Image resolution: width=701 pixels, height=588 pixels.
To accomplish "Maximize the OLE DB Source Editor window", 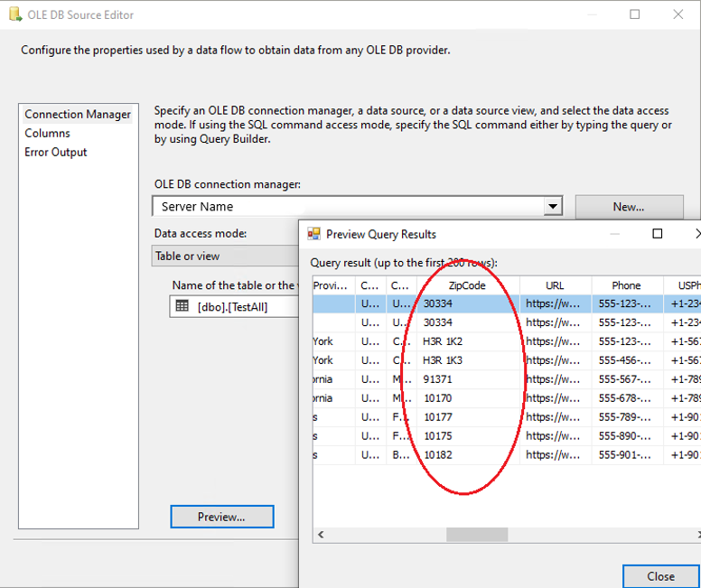I will point(635,14).
